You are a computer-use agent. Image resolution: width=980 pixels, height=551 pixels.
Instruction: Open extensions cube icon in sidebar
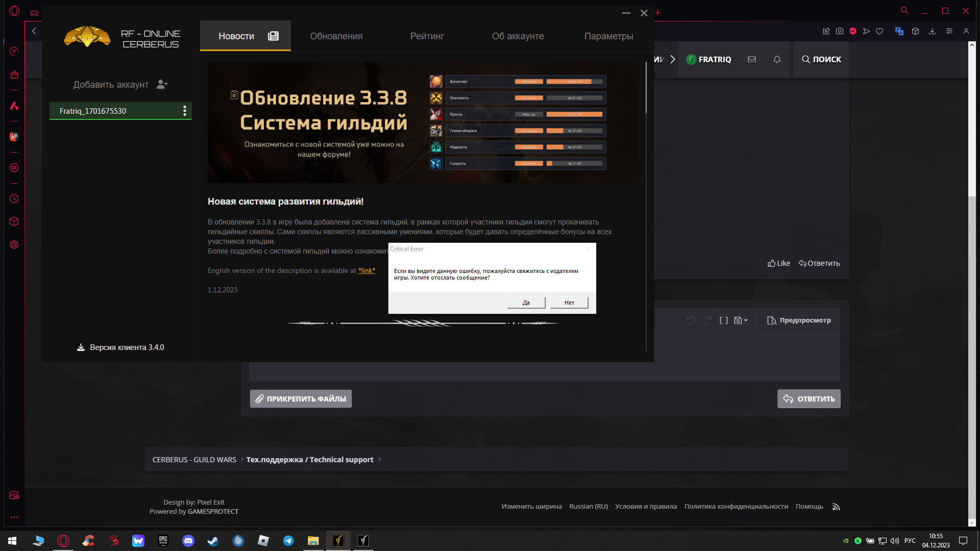[x=14, y=221]
